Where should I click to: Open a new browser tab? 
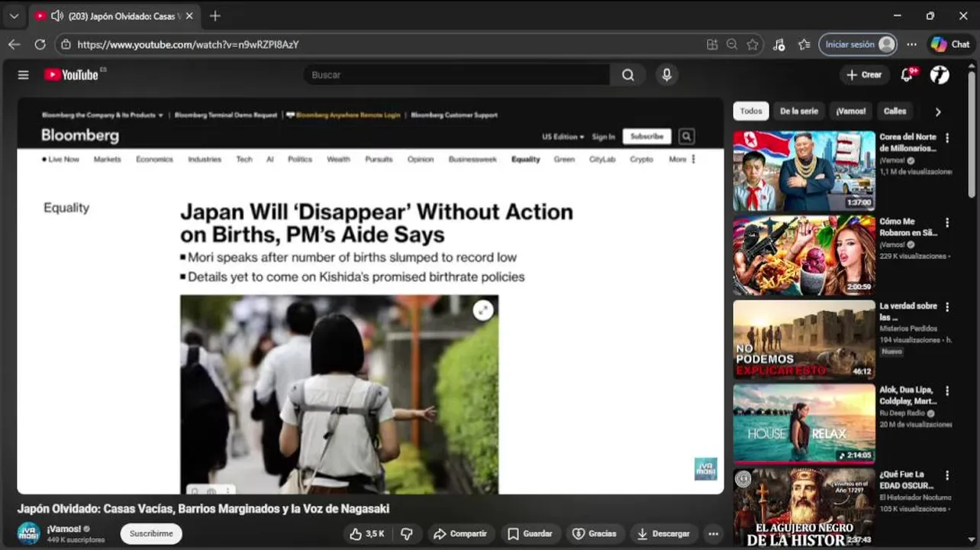click(215, 16)
